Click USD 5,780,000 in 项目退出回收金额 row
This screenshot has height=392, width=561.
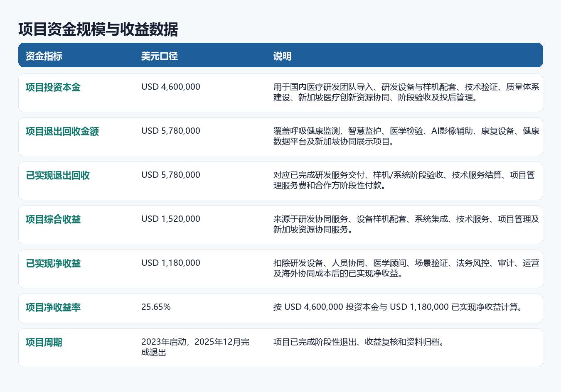171,131
